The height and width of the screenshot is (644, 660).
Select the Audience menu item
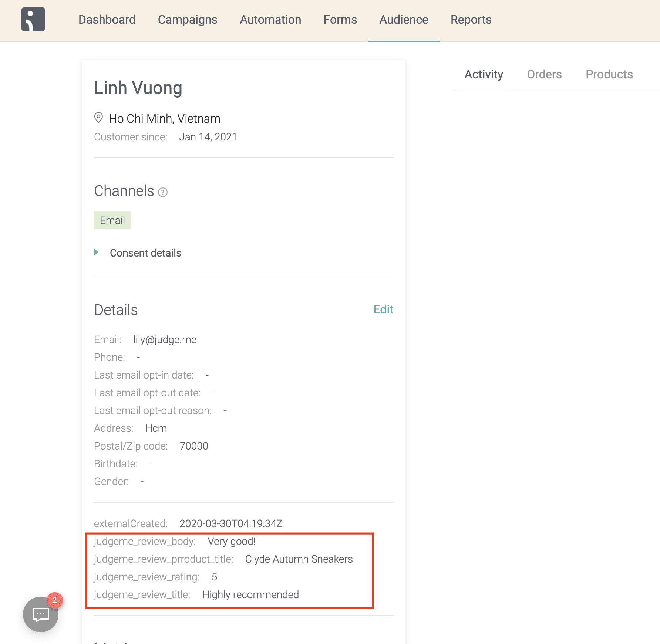click(404, 20)
